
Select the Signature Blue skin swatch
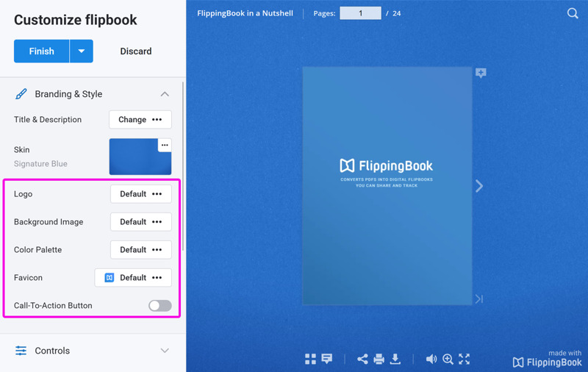140,157
